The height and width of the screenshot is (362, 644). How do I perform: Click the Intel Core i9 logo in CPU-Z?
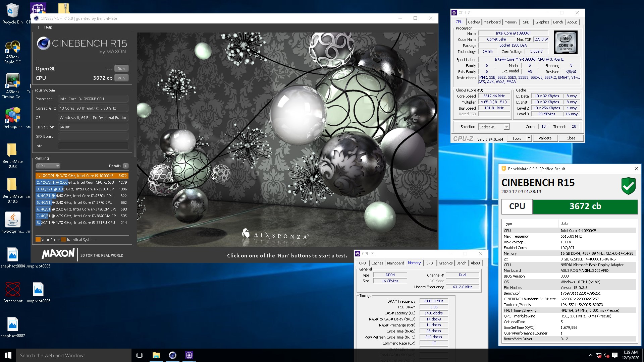(x=566, y=42)
